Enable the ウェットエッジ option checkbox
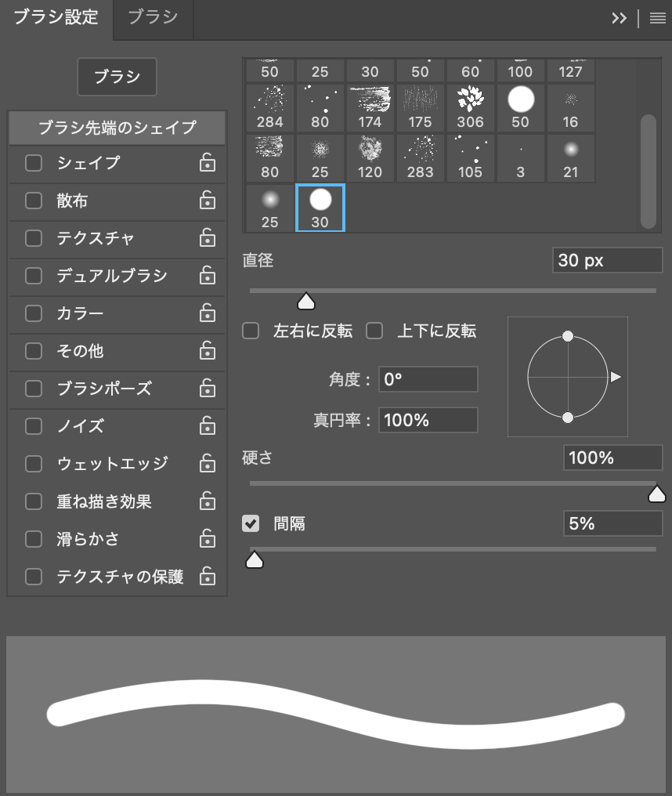Viewport: 672px width, 796px height. click(x=34, y=464)
